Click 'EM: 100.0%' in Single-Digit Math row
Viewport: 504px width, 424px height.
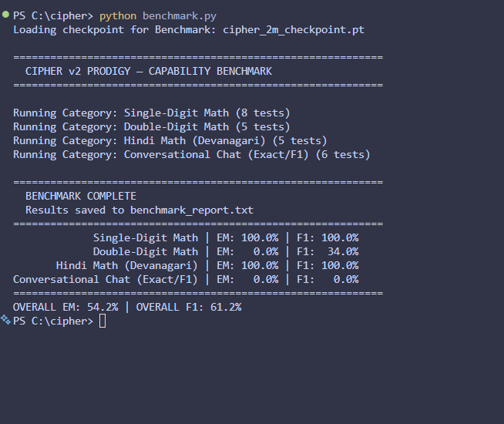247,238
